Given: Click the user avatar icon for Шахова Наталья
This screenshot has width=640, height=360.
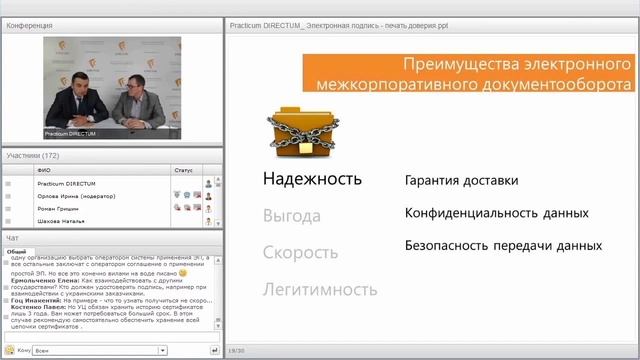Looking at the screenshot, I should click(209, 221).
